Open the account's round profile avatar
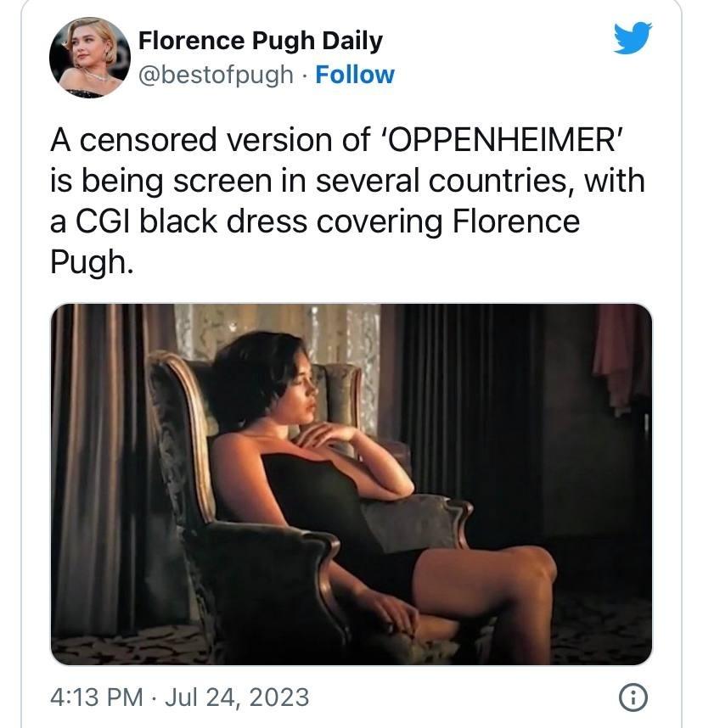 click(x=90, y=58)
